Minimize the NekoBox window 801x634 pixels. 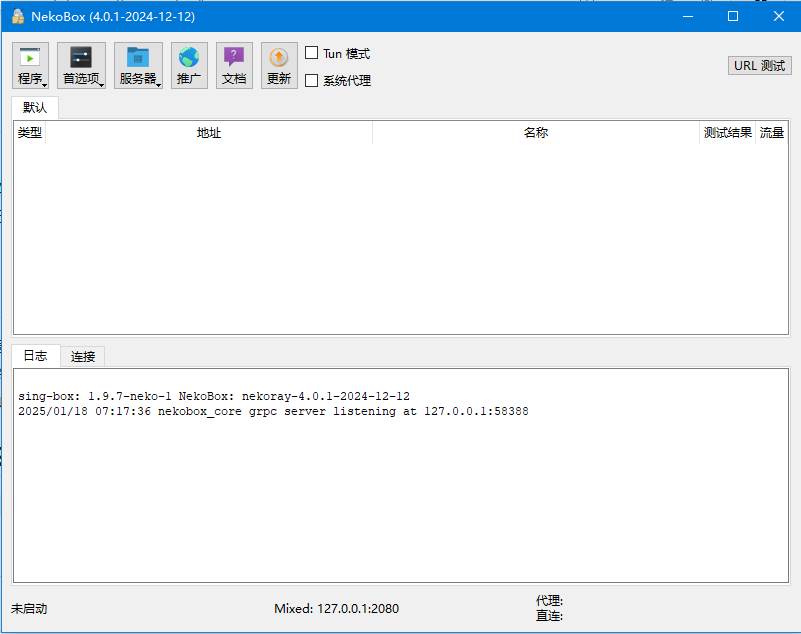688,16
